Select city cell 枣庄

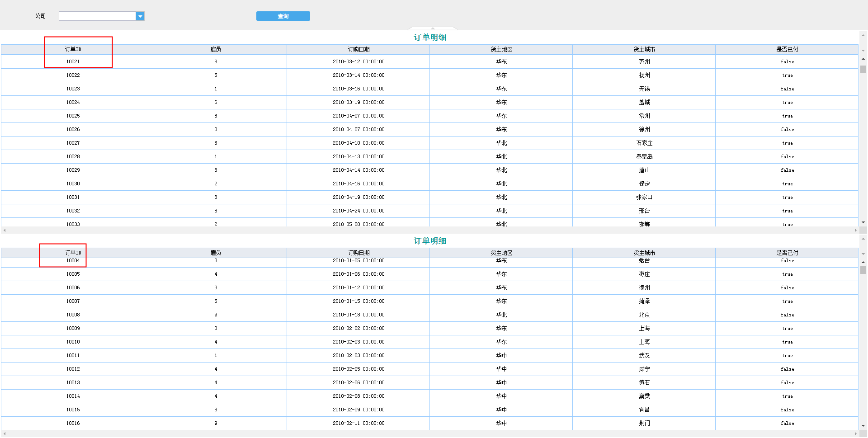pos(644,274)
